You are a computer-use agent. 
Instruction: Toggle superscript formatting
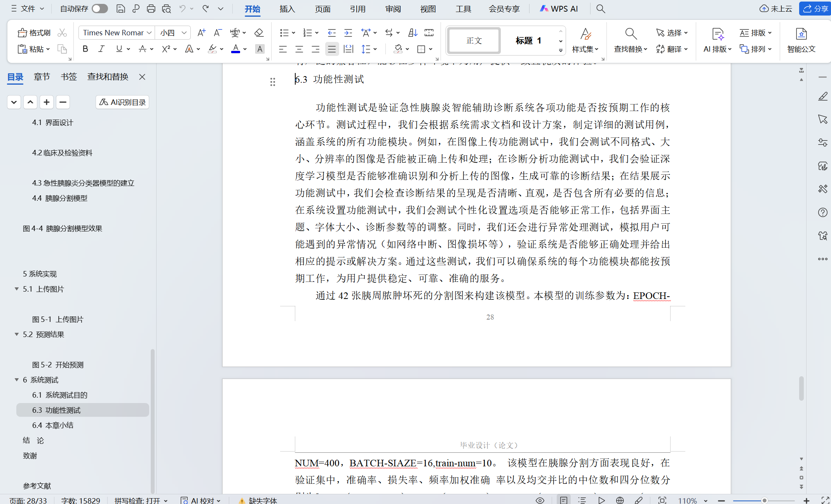click(166, 49)
